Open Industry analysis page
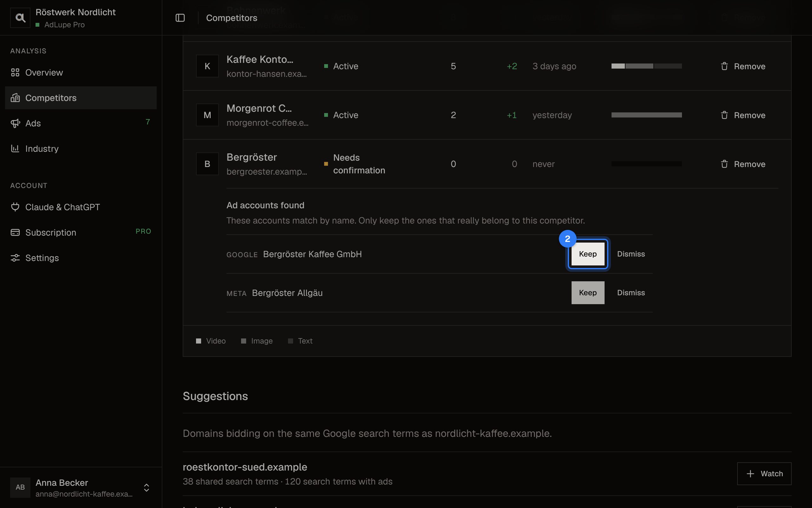The image size is (812, 508). [81, 149]
